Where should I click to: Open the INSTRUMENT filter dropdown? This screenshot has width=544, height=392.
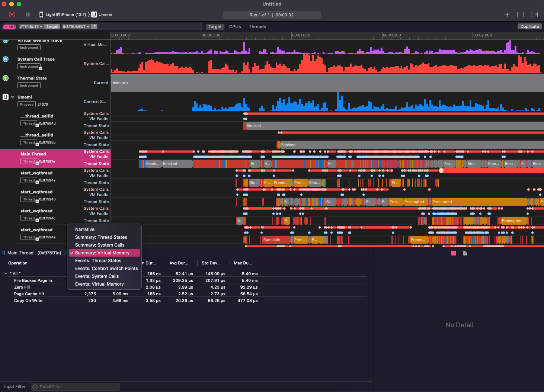click(76, 27)
